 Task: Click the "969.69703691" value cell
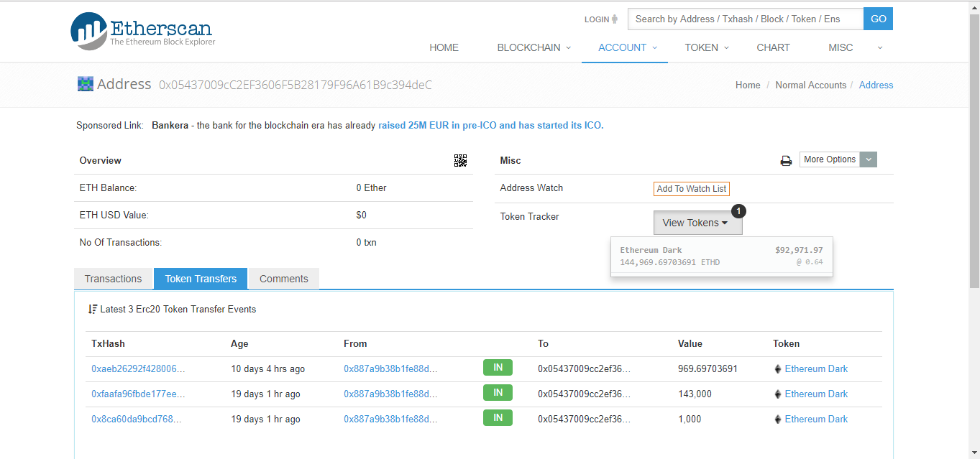707,369
